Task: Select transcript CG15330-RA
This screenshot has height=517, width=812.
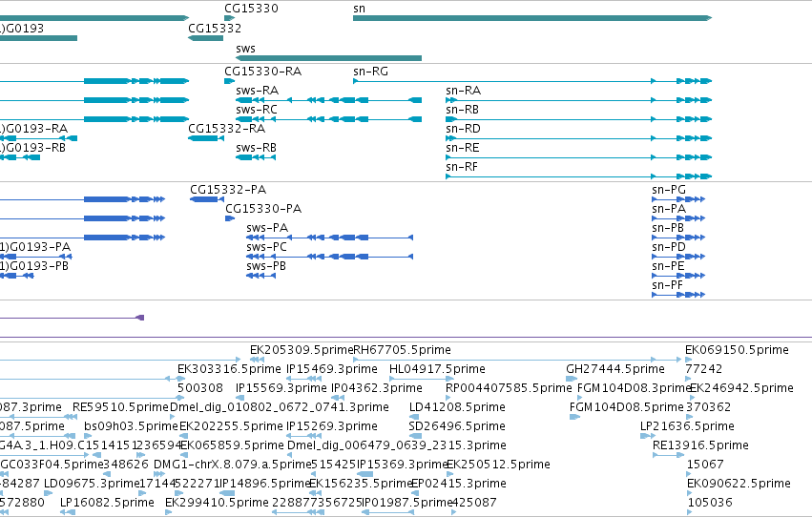Action: pos(229,81)
